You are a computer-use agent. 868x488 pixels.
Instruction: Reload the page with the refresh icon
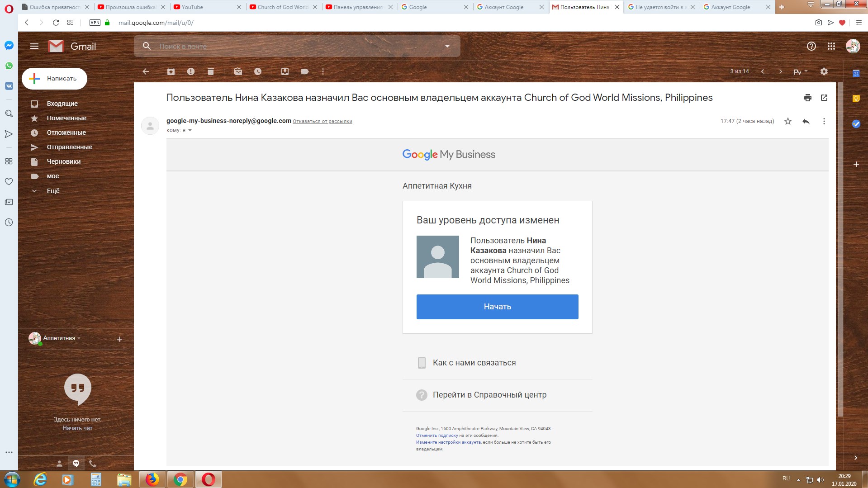pos(56,23)
